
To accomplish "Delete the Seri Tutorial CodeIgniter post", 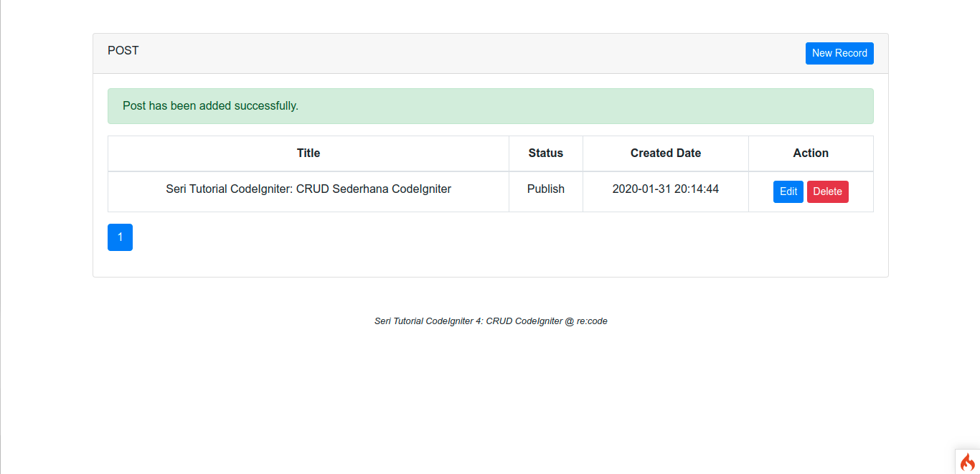I will [x=827, y=191].
